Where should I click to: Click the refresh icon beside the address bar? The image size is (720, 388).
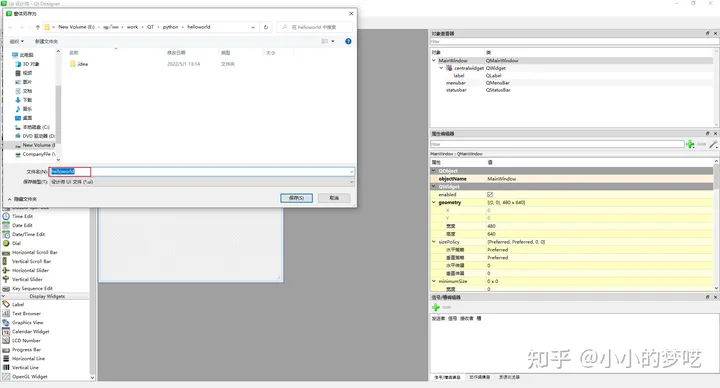pyautogui.click(x=265, y=27)
